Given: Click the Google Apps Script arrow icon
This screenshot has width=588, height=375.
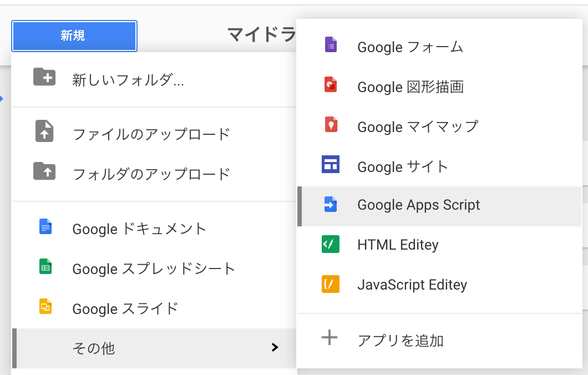Looking at the screenshot, I should coord(331,204).
